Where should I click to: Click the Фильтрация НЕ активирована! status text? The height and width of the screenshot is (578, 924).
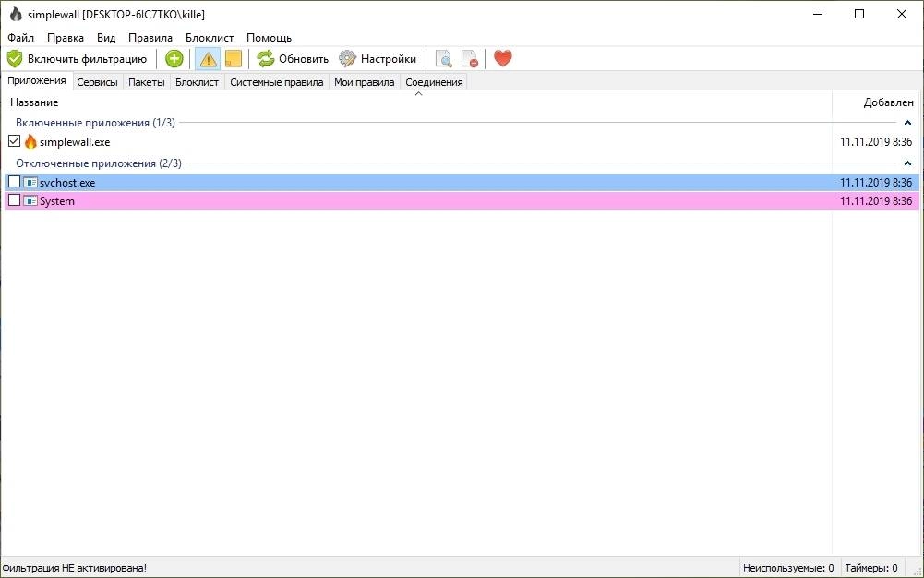tap(74, 568)
